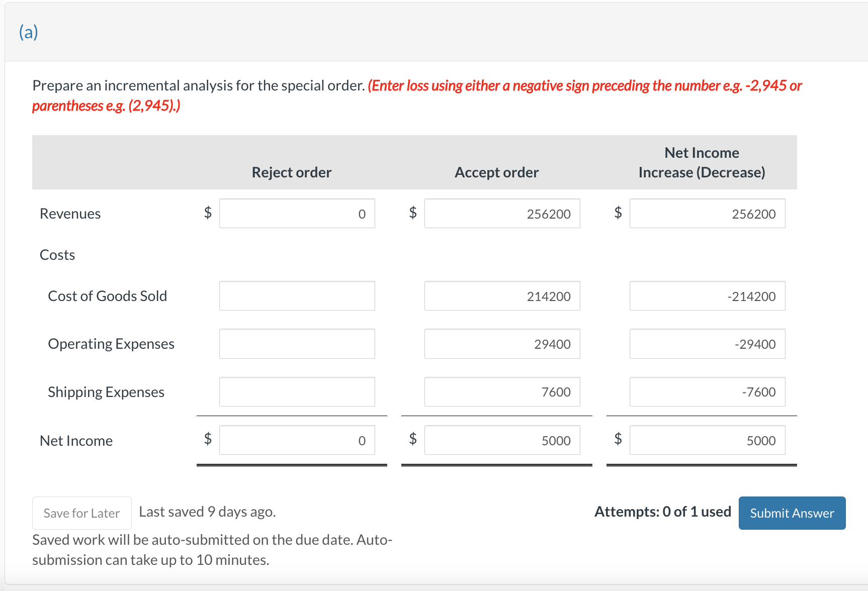Click the Revenues input under Reject order

tap(297, 213)
